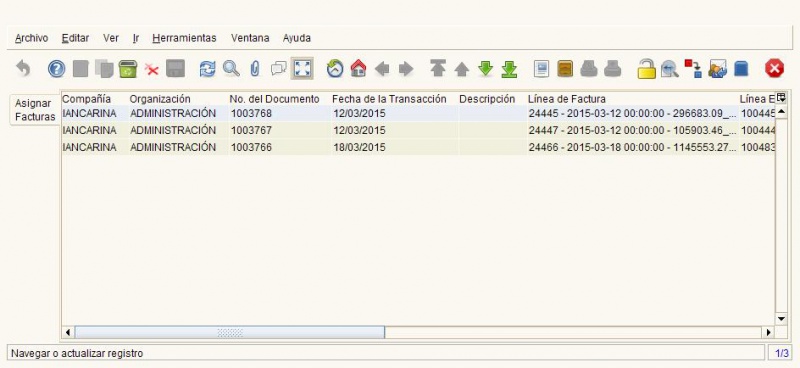Toggle grid view with the expand icon
The image size is (800, 368).
tap(302, 68)
